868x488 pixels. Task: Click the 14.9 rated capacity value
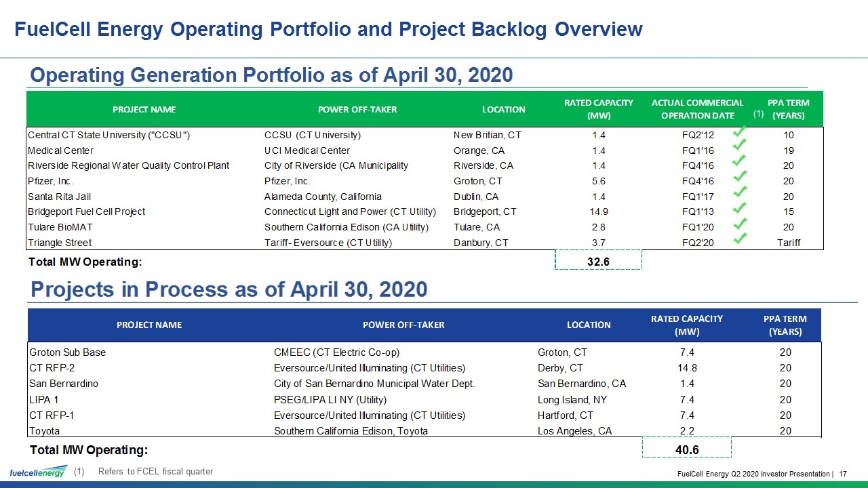point(598,211)
